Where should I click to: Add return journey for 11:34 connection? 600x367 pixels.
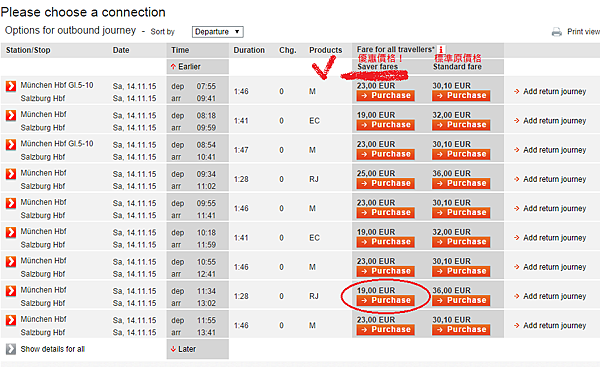(550, 296)
